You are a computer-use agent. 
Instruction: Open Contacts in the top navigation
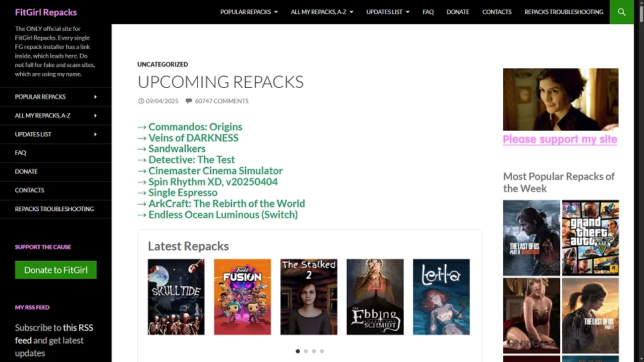click(x=496, y=12)
